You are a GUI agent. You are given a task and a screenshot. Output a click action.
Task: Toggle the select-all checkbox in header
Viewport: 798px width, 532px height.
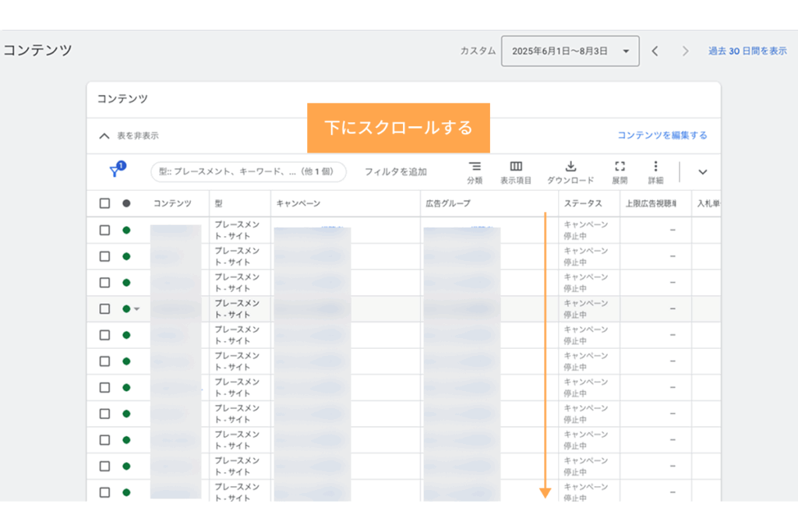[104, 203]
